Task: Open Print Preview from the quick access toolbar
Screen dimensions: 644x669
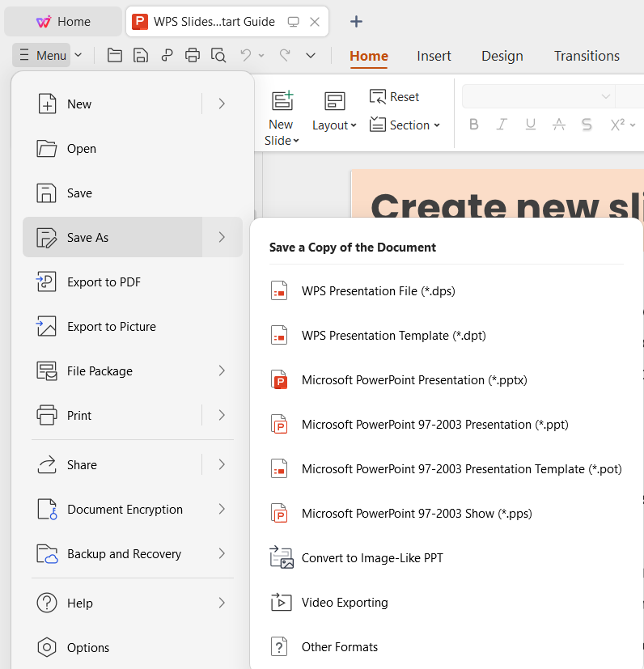Action: pos(218,55)
